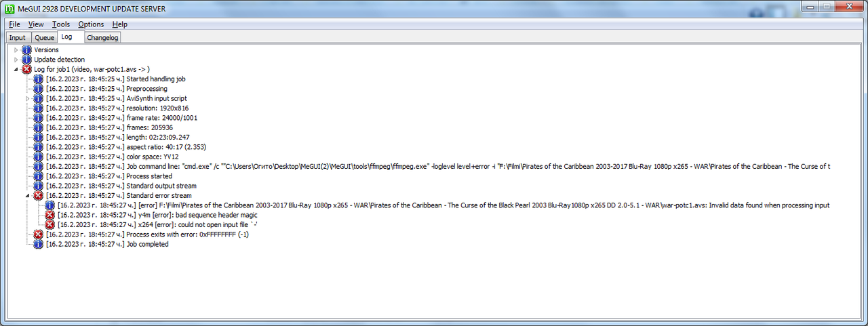868x326 pixels.
Task: Click the info icon of frame rate row
Action: coord(39,118)
